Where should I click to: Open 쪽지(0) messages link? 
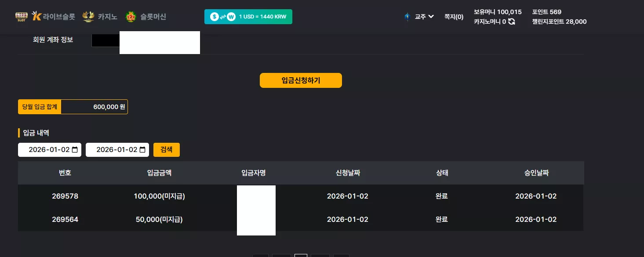point(454,17)
